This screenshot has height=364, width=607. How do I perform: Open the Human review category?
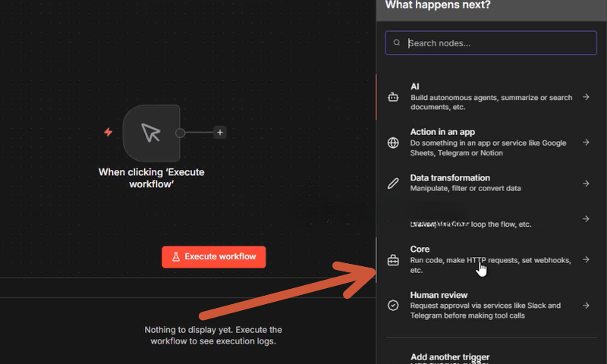point(491,305)
